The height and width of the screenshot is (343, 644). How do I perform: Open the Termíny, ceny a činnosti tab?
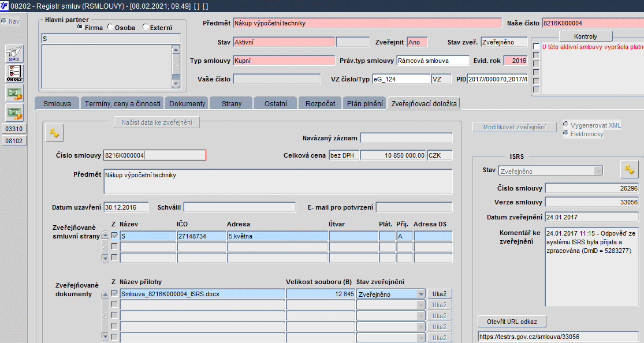click(x=122, y=103)
